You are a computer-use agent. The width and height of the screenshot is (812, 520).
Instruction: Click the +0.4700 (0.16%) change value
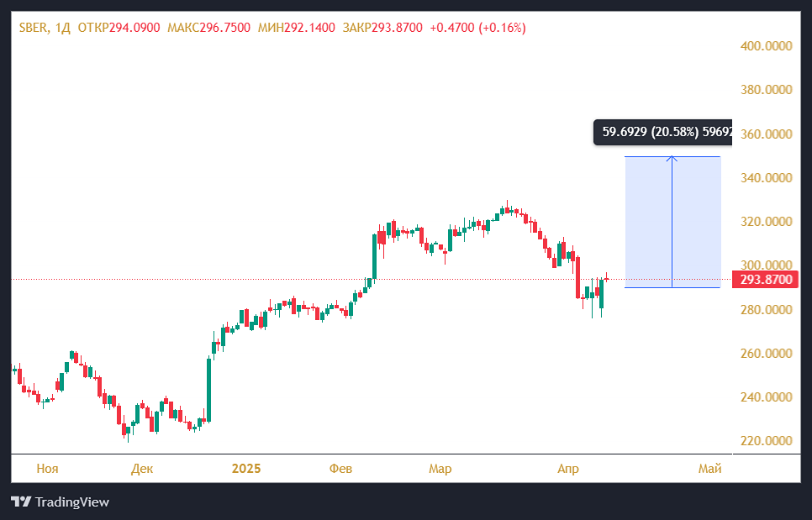coord(477,28)
